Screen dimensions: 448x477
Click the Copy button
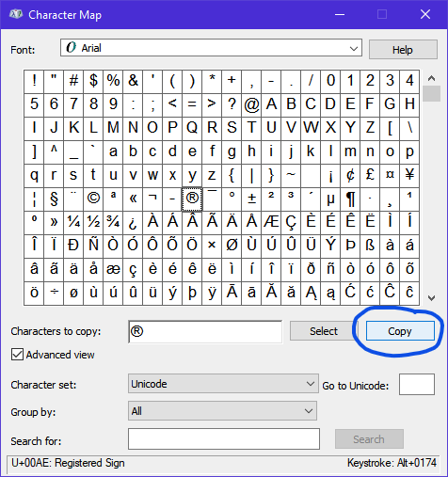click(400, 331)
